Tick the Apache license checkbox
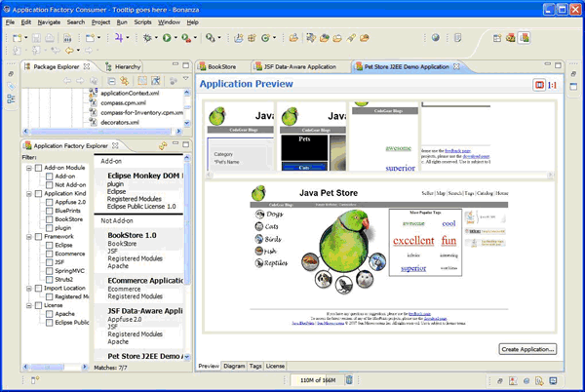 48,312
